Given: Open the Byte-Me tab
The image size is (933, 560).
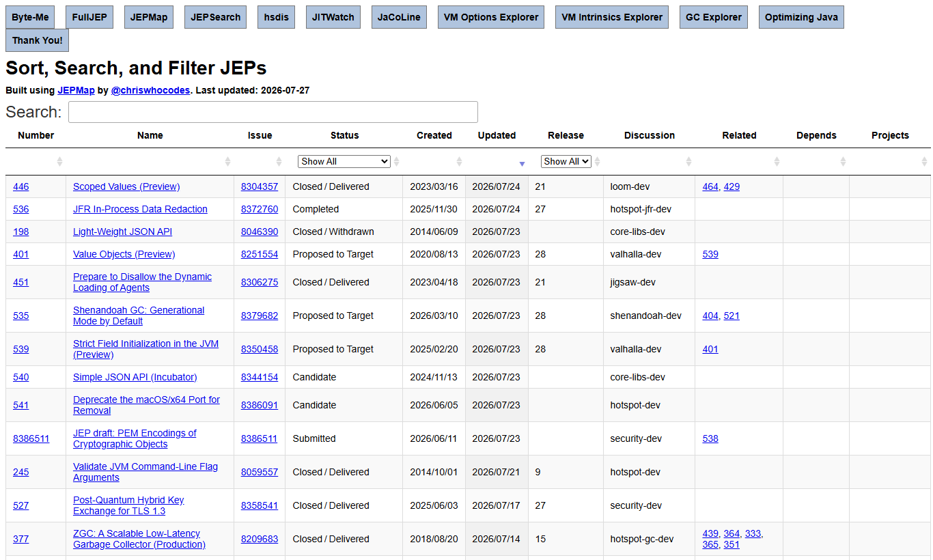Looking at the screenshot, I should [30, 17].
